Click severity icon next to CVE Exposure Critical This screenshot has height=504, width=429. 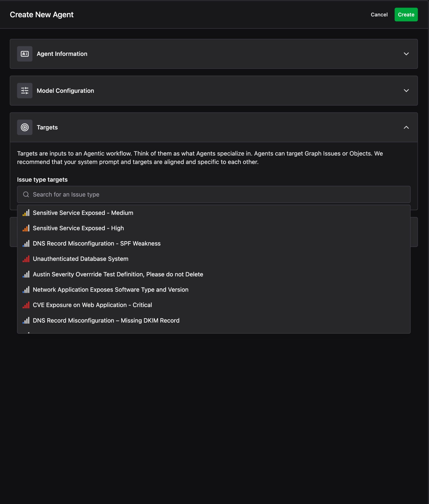(26, 305)
